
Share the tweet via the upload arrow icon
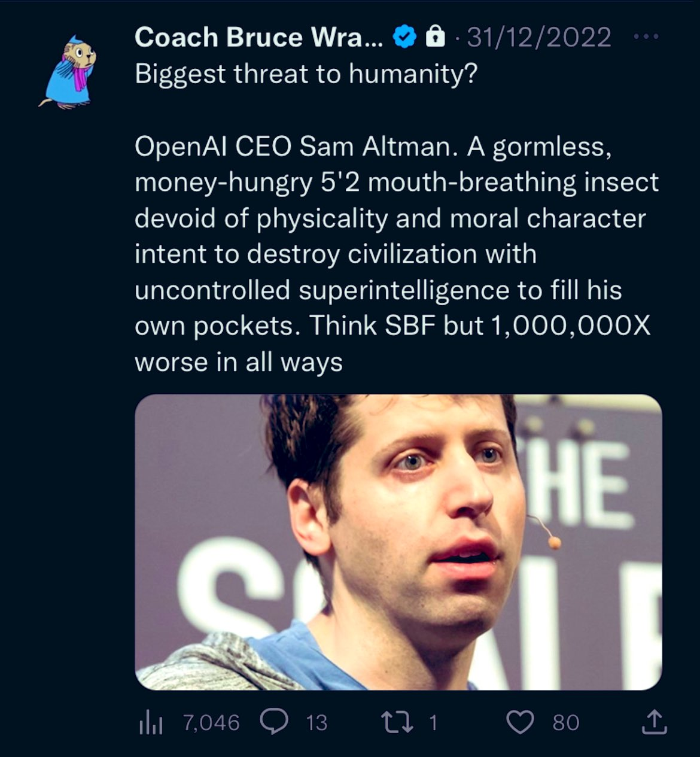point(654,722)
